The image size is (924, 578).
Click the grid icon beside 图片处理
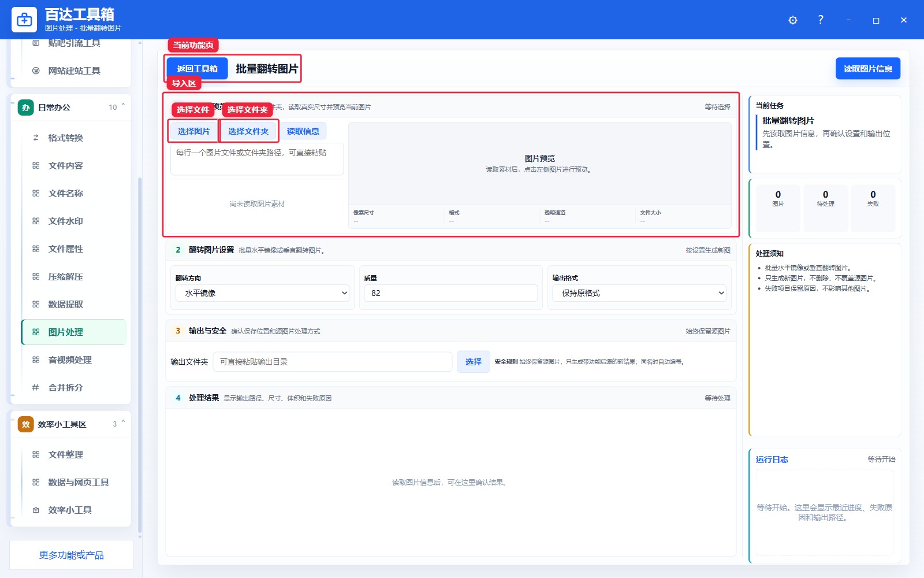36,332
